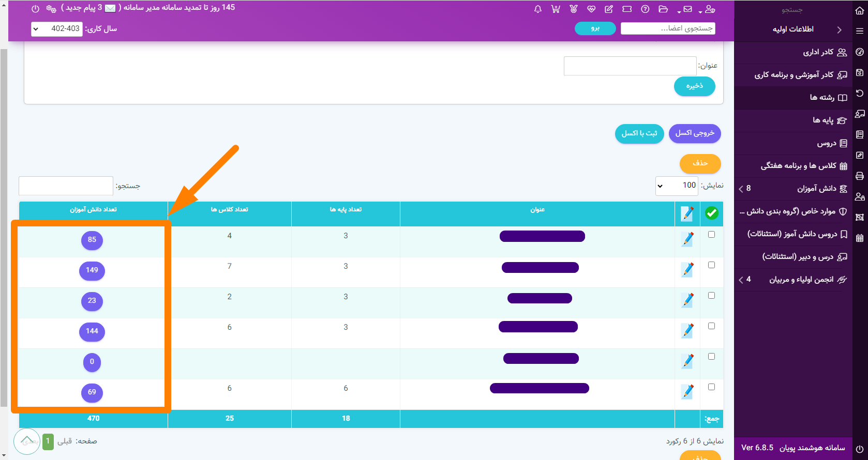The width and height of the screenshot is (868, 460).
Task: Check the first table row checkbox
Action: tap(712, 235)
